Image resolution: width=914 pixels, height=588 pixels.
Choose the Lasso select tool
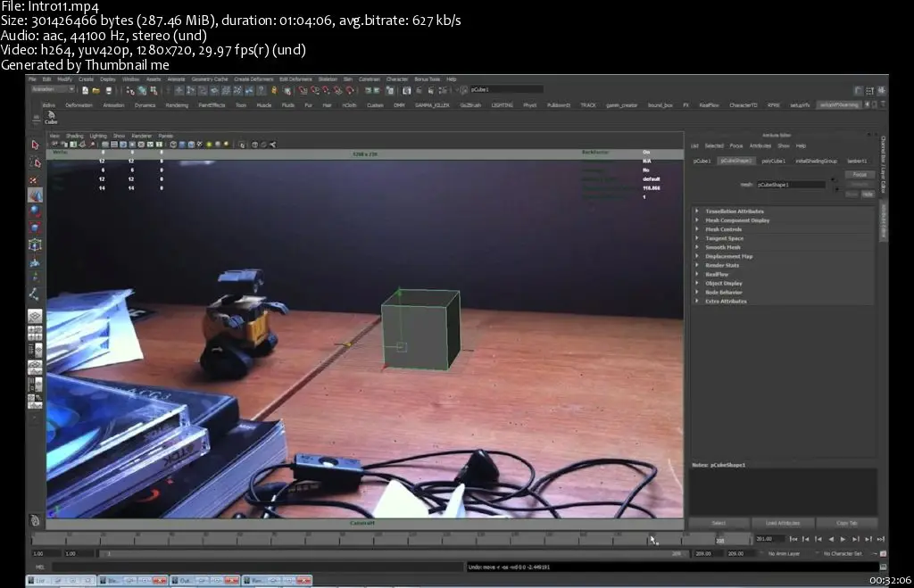point(35,162)
